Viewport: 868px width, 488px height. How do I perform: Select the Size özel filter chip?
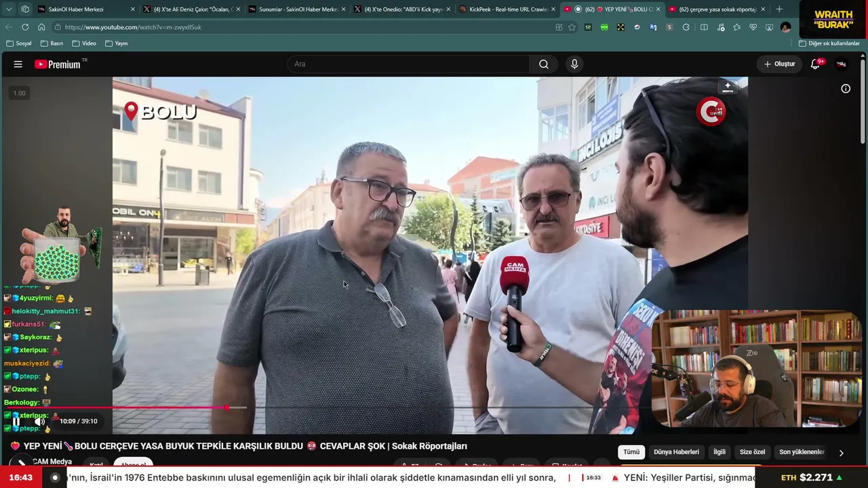tap(752, 452)
